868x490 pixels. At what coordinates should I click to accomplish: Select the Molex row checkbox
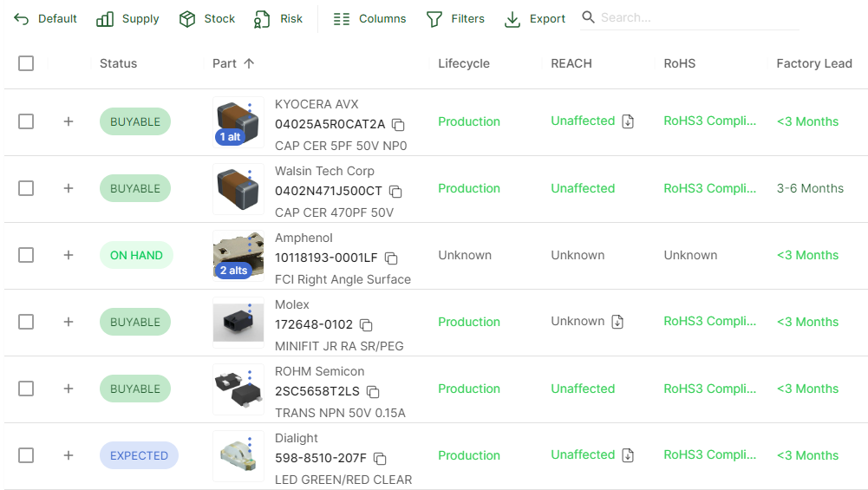click(26, 322)
